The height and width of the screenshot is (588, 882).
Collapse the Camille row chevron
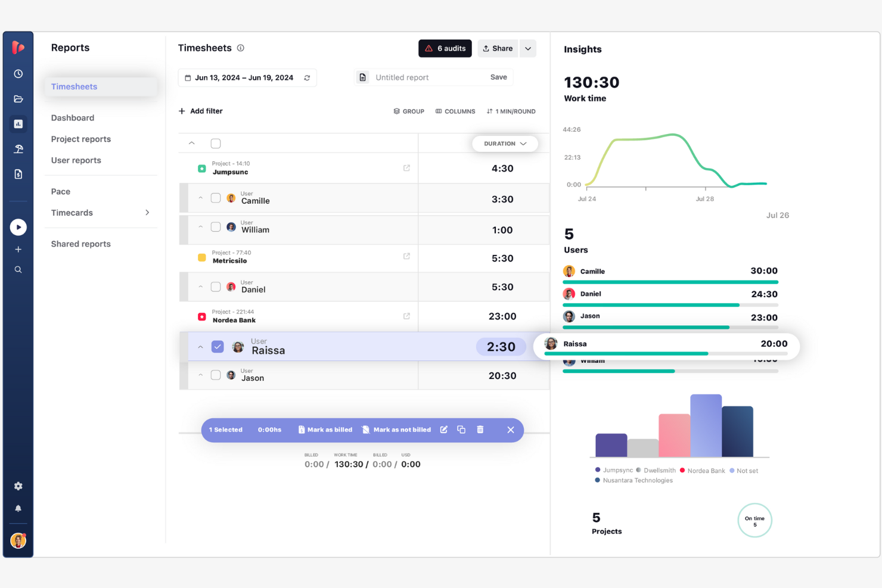coord(200,198)
